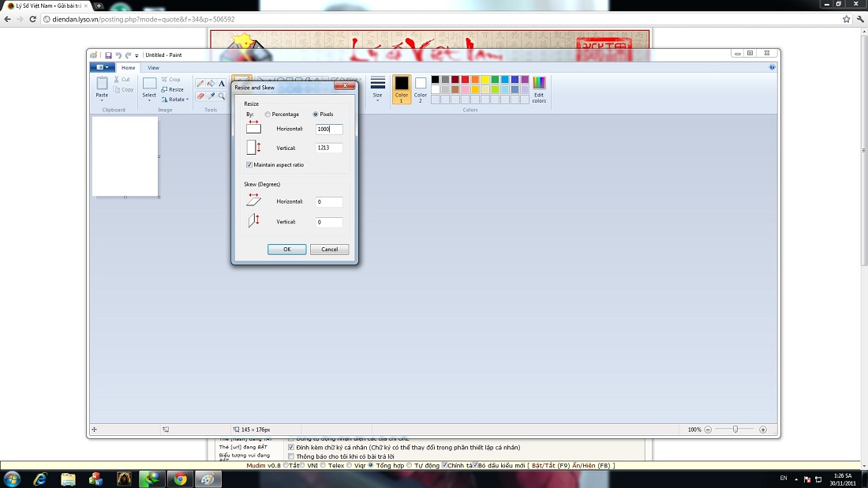Switch to the Home ribbon tab
Screen dimensions: 868x488
click(128, 68)
